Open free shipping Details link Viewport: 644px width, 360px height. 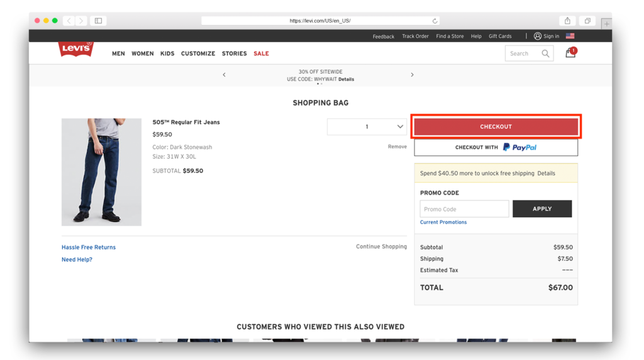click(x=547, y=174)
